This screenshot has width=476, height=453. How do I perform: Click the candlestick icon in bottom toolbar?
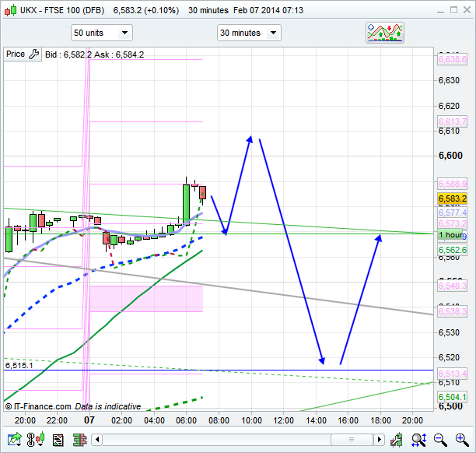coord(36,441)
